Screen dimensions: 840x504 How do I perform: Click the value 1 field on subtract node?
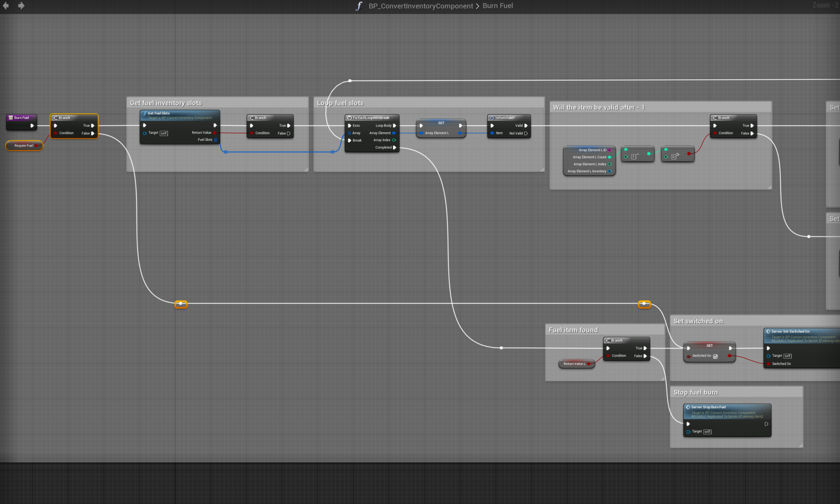(633, 156)
